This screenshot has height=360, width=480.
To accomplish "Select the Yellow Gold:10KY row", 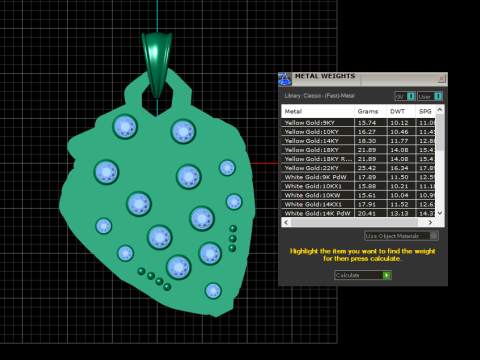I will coord(358,132).
